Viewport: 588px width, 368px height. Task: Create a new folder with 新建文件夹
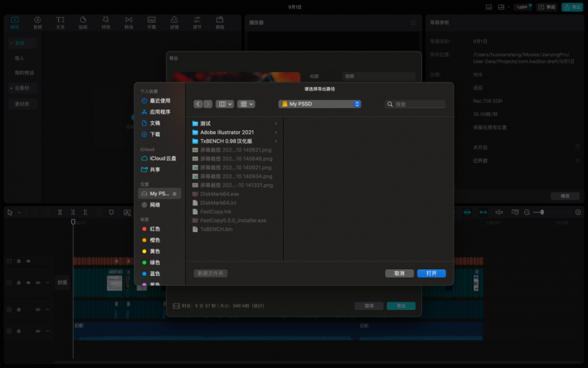tap(210, 273)
